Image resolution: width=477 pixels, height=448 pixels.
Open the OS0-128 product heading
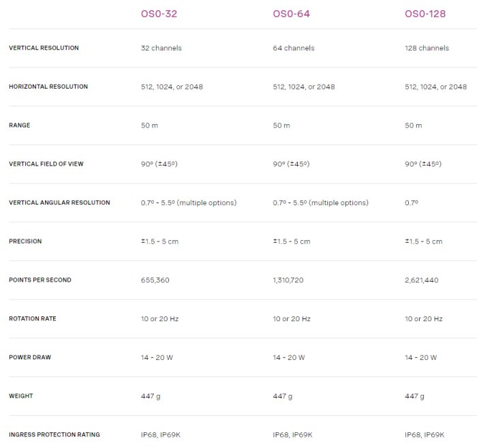[x=425, y=13]
